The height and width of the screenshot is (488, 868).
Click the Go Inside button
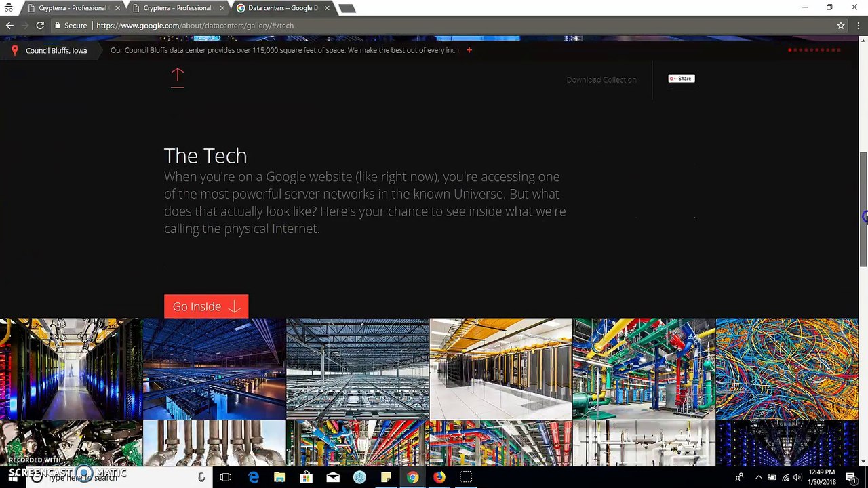click(206, 306)
